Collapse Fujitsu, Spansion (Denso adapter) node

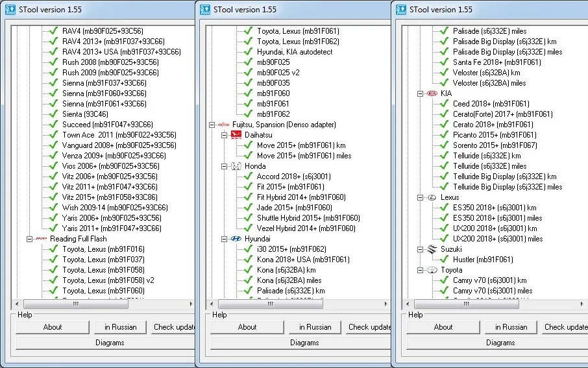212,125
